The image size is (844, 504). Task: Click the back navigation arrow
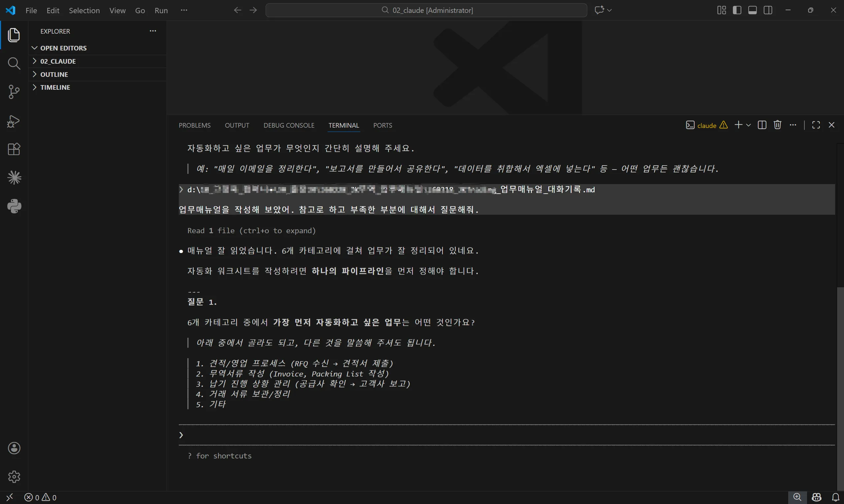pyautogui.click(x=238, y=10)
